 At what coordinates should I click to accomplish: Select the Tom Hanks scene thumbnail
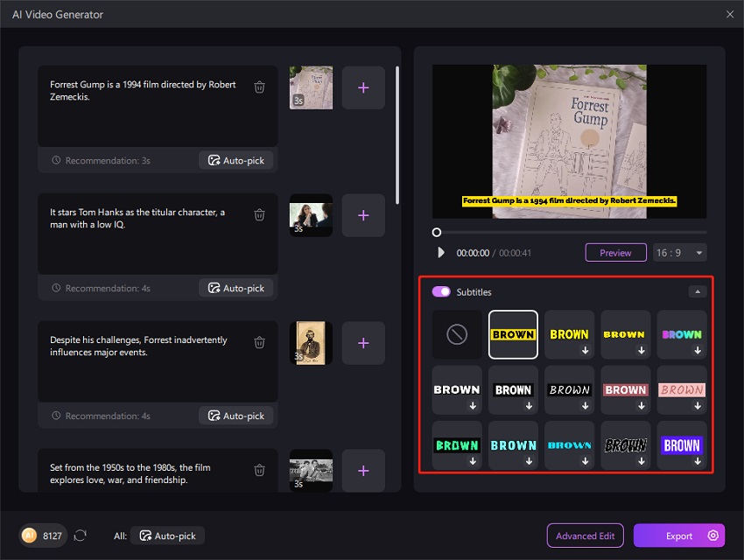tap(312, 215)
